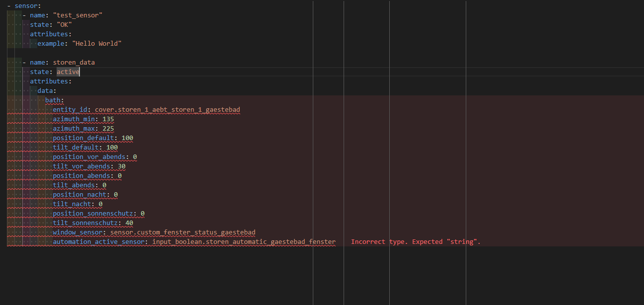Click the azimuth_max value 225
The height and width of the screenshot is (305, 644).
(x=108, y=129)
